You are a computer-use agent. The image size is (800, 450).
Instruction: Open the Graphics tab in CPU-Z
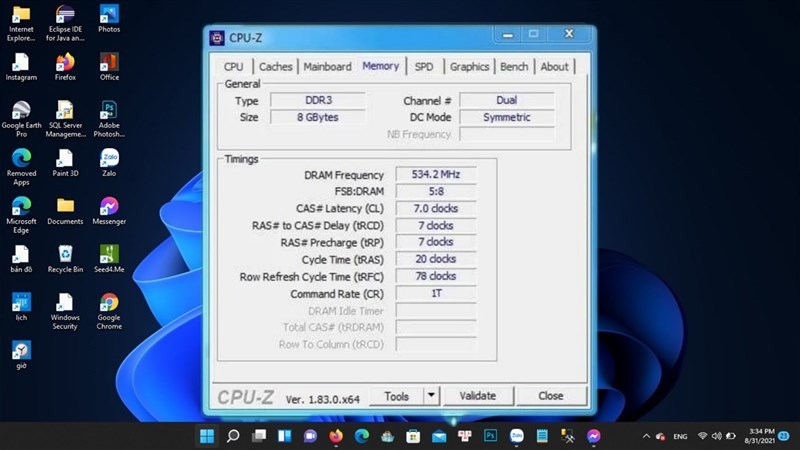[469, 67]
